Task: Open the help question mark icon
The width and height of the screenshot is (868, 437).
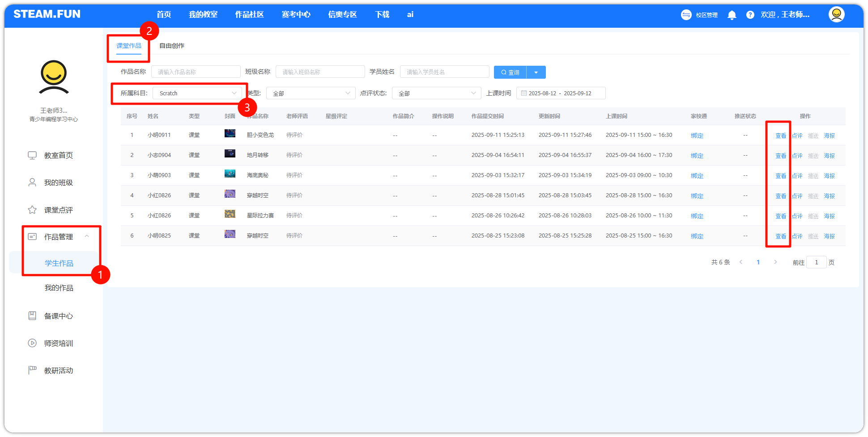Action: click(750, 15)
